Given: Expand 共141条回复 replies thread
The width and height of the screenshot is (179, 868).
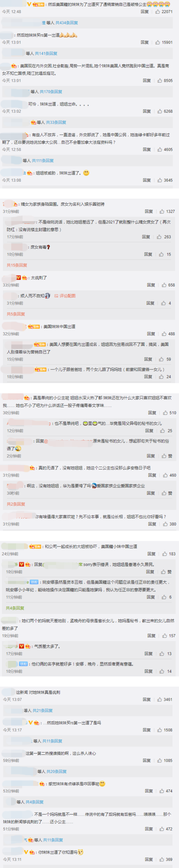Looking at the screenshot, I should (x=46, y=53).
